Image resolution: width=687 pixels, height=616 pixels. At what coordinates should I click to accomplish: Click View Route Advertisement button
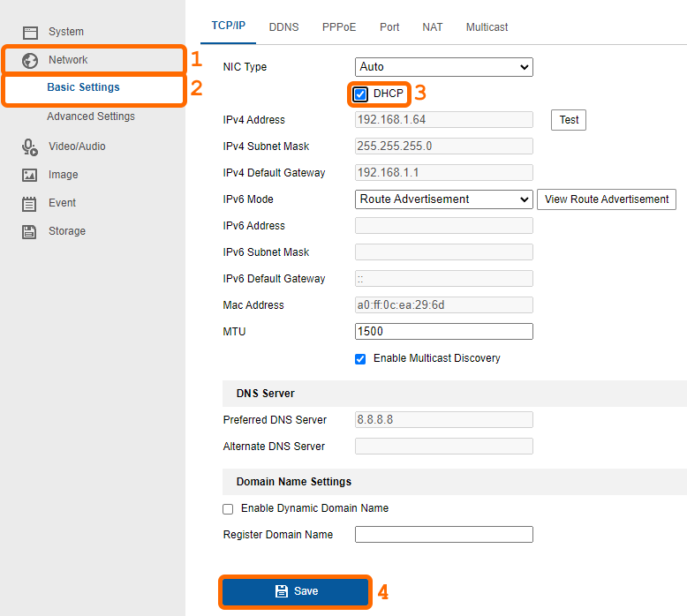point(607,199)
